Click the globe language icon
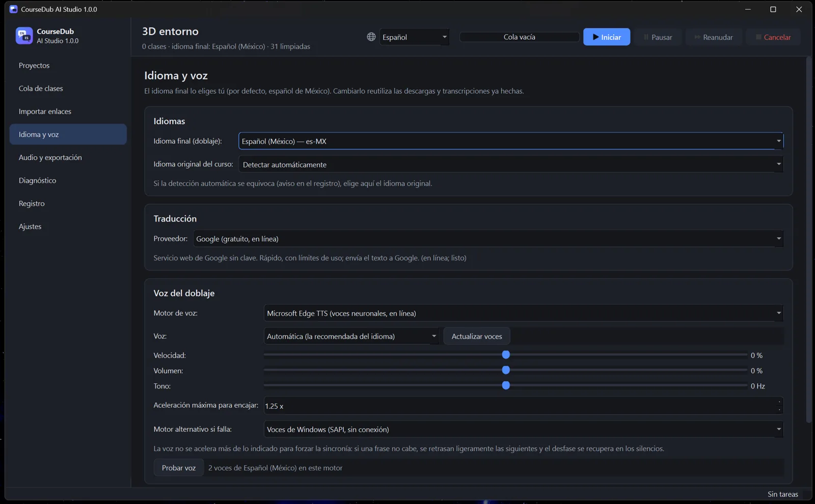This screenshot has width=815, height=504. pyautogui.click(x=371, y=37)
